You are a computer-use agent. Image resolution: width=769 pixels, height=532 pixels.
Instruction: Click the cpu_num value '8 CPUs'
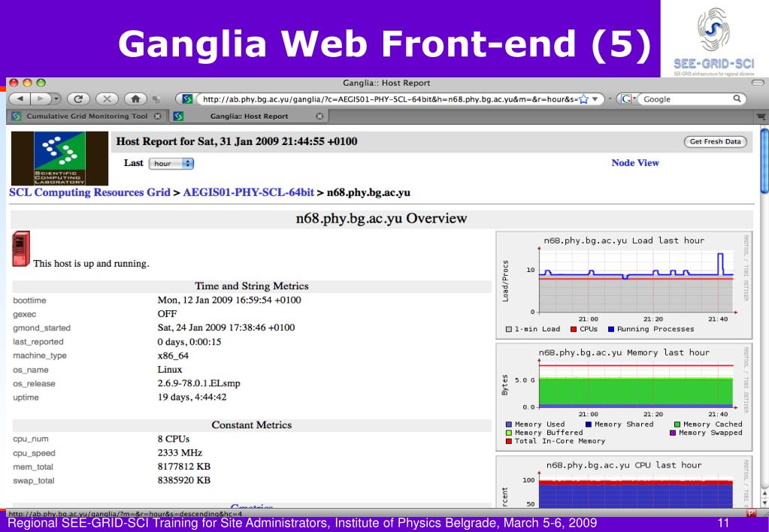coord(173,439)
